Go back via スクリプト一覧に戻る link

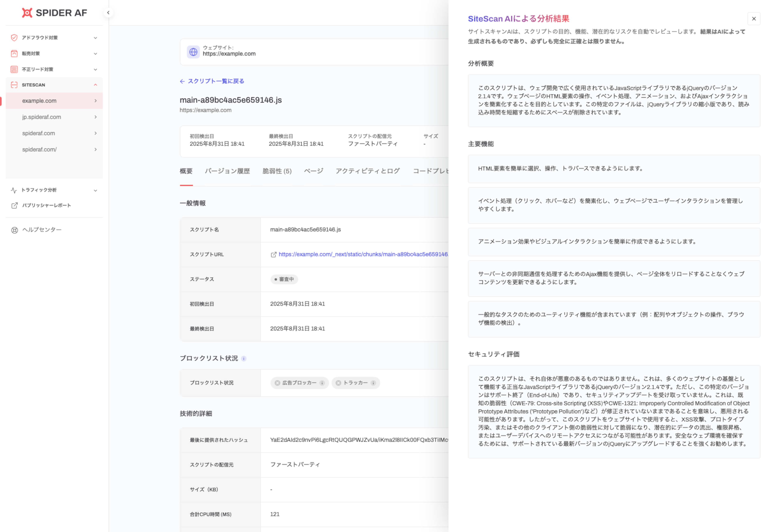pyautogui.click(x=216, y=81)
